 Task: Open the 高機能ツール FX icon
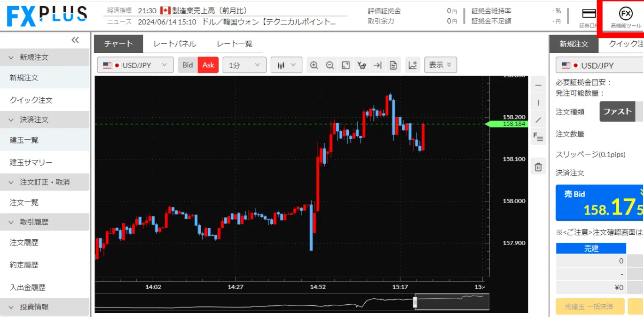[625, 17]
